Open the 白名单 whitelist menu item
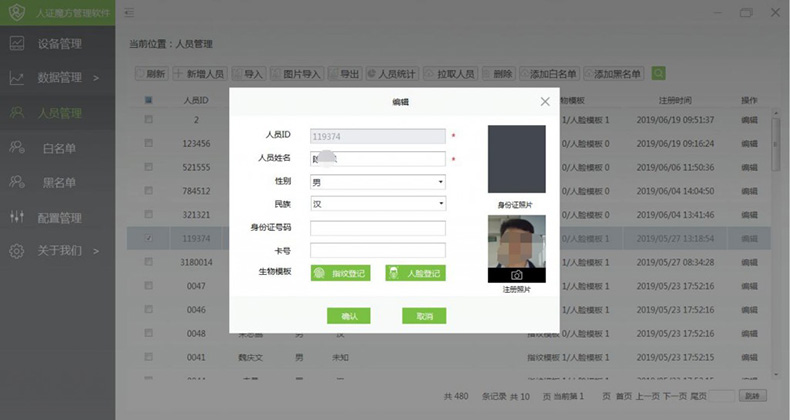 (x=58, y=148)
